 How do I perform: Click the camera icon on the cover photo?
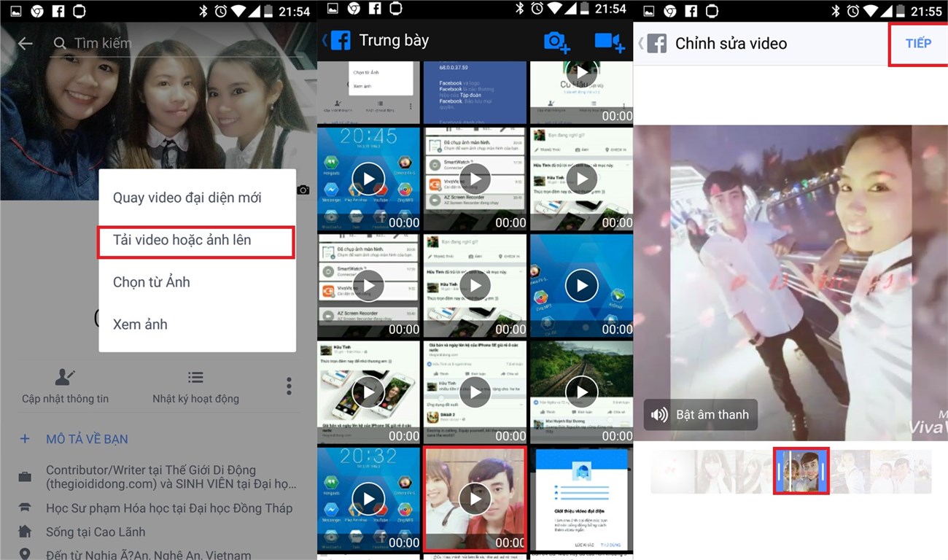tap(303, 190)
